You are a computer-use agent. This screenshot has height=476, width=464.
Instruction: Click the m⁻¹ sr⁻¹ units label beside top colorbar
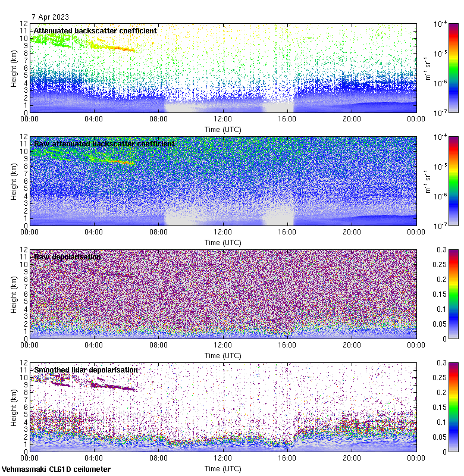pos(427,68)
